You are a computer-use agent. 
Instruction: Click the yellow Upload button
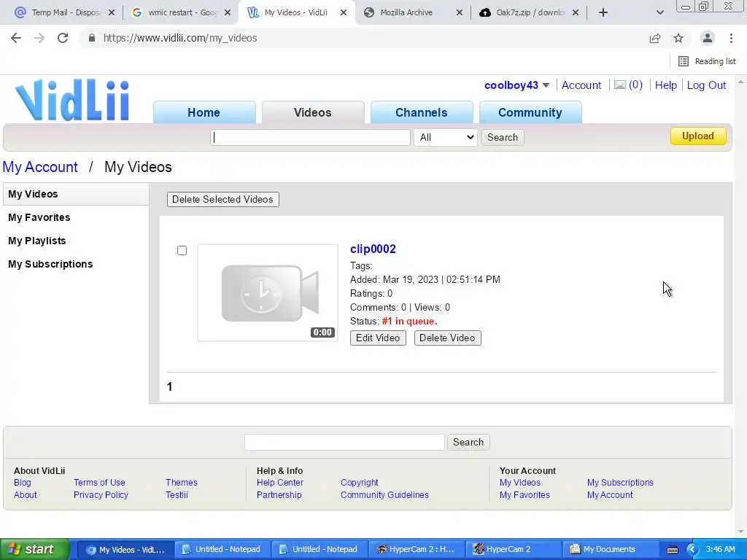click(698, 136)
